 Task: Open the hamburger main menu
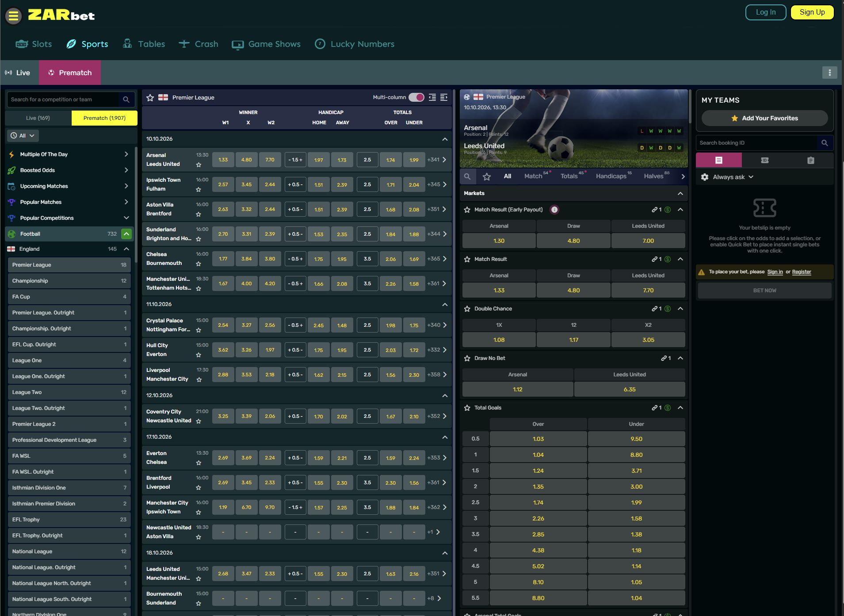point(14,16)
